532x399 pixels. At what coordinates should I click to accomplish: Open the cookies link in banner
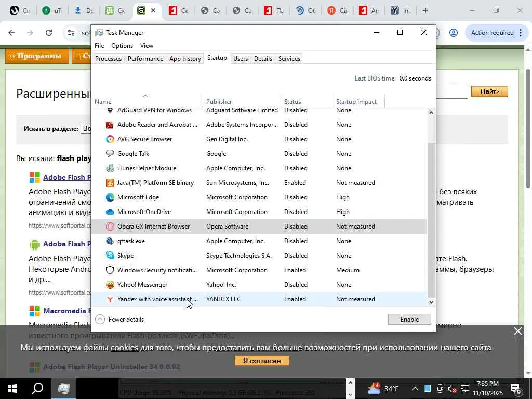124,348
